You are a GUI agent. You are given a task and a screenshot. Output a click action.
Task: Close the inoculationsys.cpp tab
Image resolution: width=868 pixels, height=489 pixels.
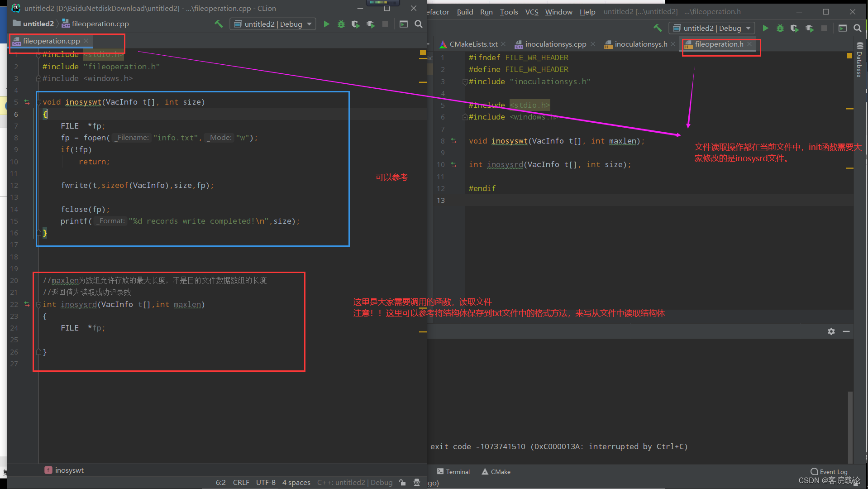pyautogui.click(x=593, y=44)
